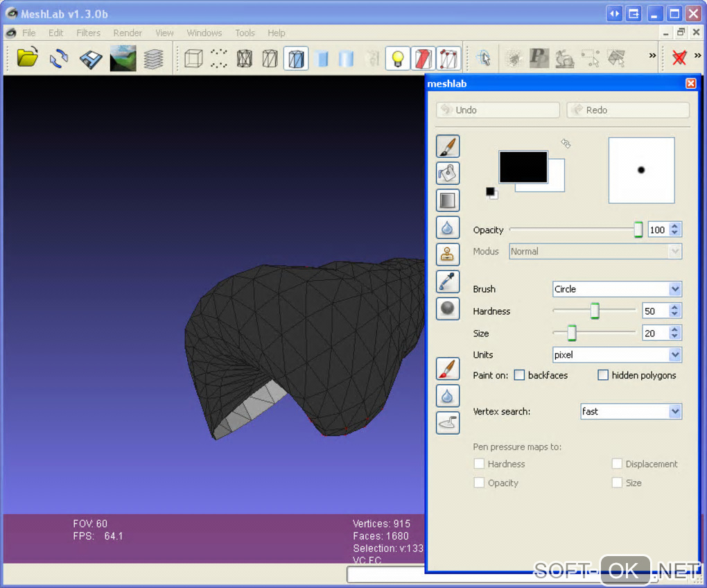Enable painting on backfaces
The width and height of the screenshot is (707, 588).
519,375
